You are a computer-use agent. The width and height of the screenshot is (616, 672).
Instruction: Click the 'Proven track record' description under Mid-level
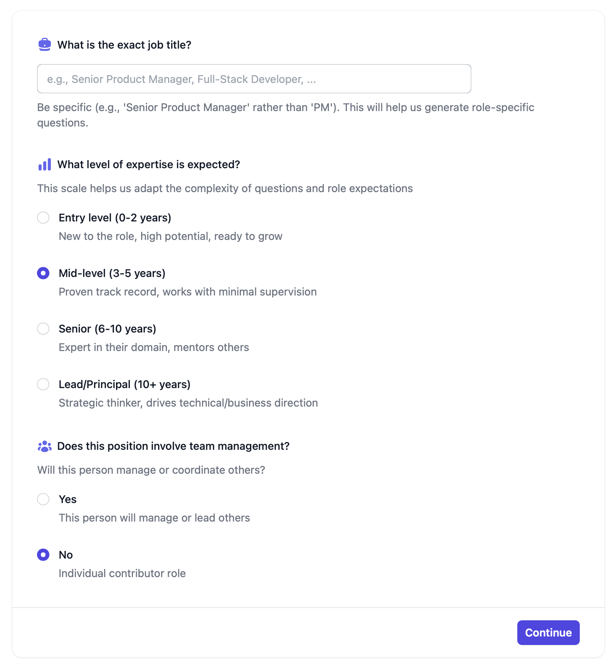(187, 292)
